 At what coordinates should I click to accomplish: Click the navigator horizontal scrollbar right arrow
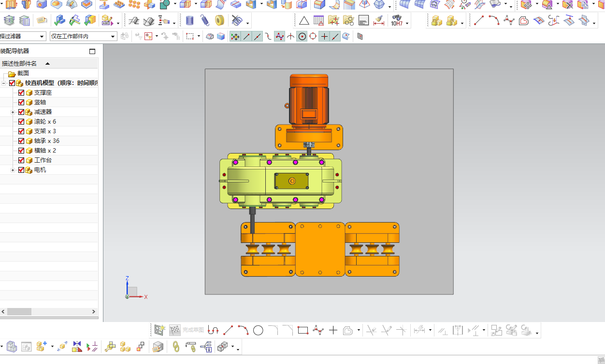click(94, 312)
